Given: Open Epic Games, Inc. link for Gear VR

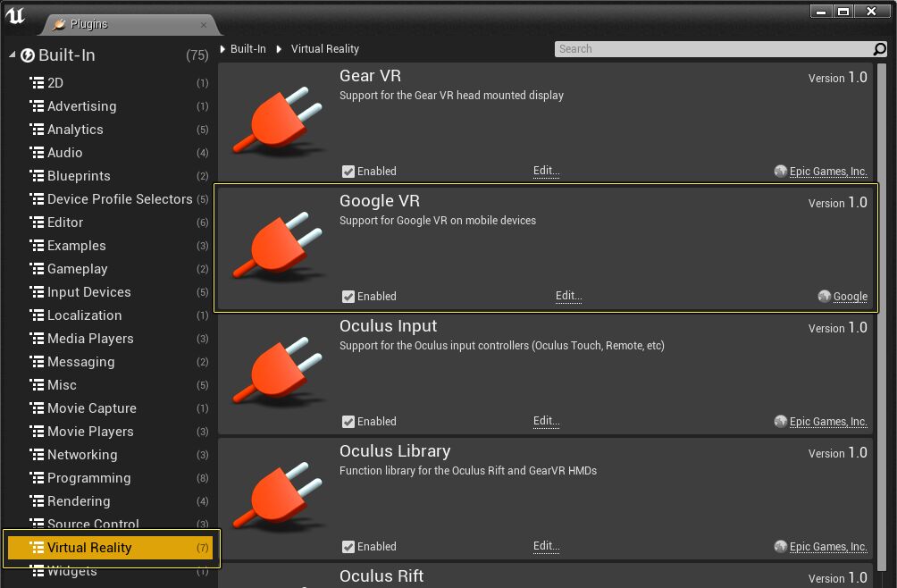Looking at the screenshot, I should (828, 172).
